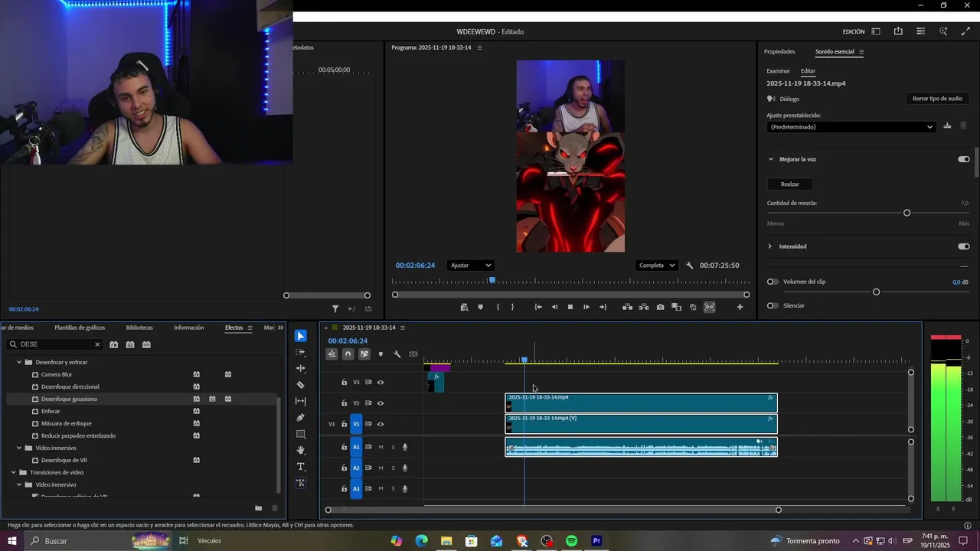Collapse Mejorar la voz section

coord(771,159)
